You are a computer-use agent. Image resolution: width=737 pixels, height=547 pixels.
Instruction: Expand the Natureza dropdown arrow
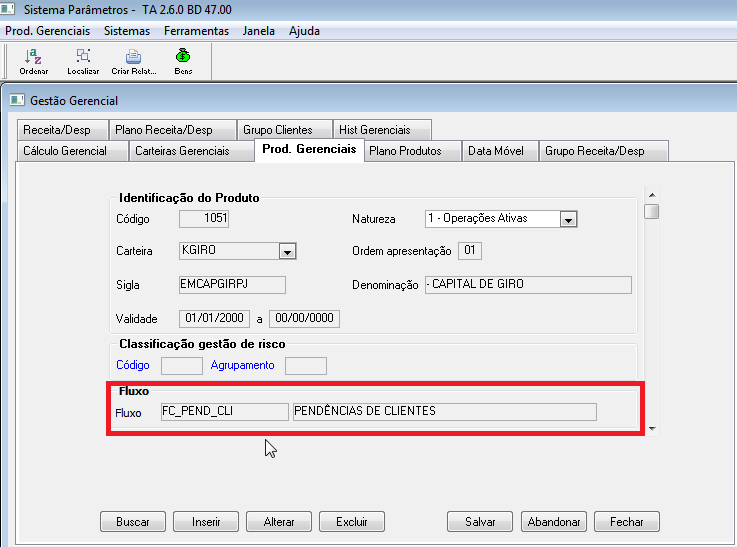pos(568,219)
